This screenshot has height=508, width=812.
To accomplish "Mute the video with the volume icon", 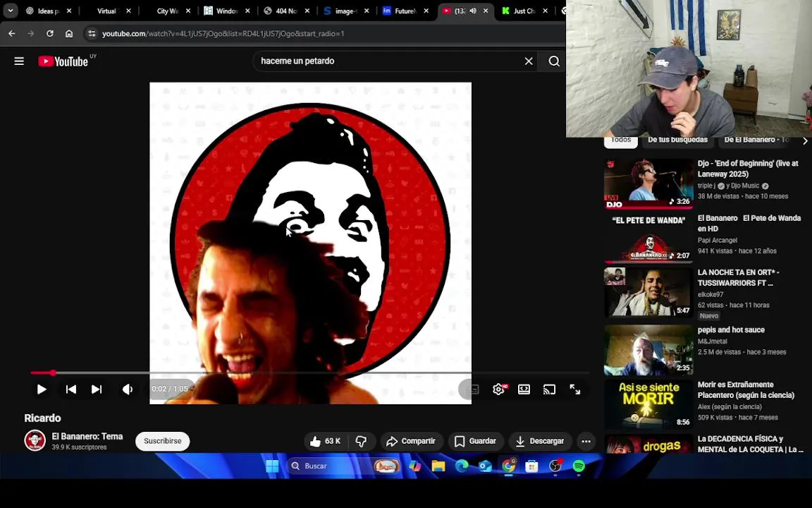I will pos(128,389).
